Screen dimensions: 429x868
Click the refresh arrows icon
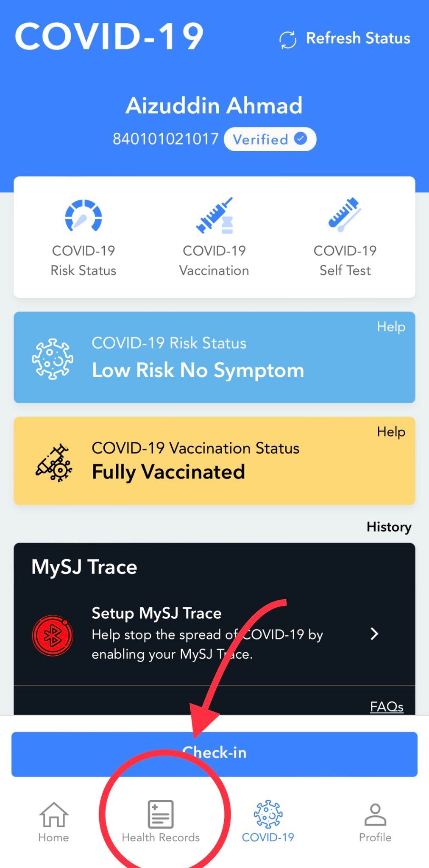pyautogui.click(x=288, y=40)
